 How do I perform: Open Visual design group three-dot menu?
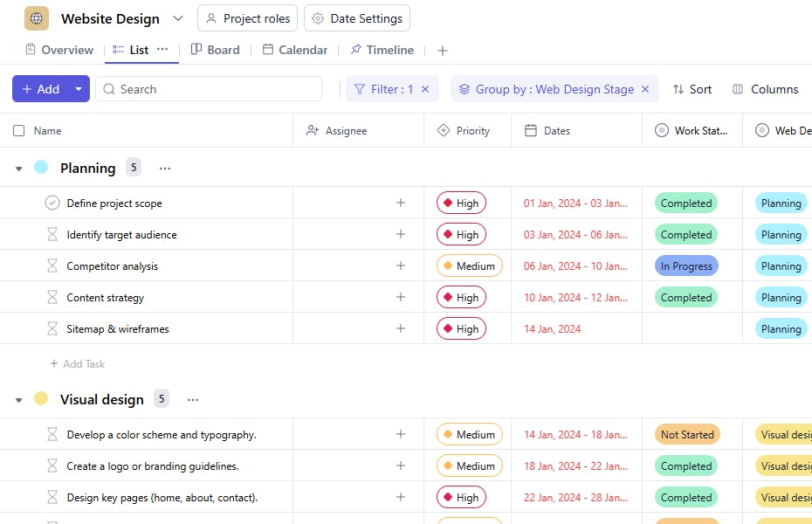[x=193, y=400]
